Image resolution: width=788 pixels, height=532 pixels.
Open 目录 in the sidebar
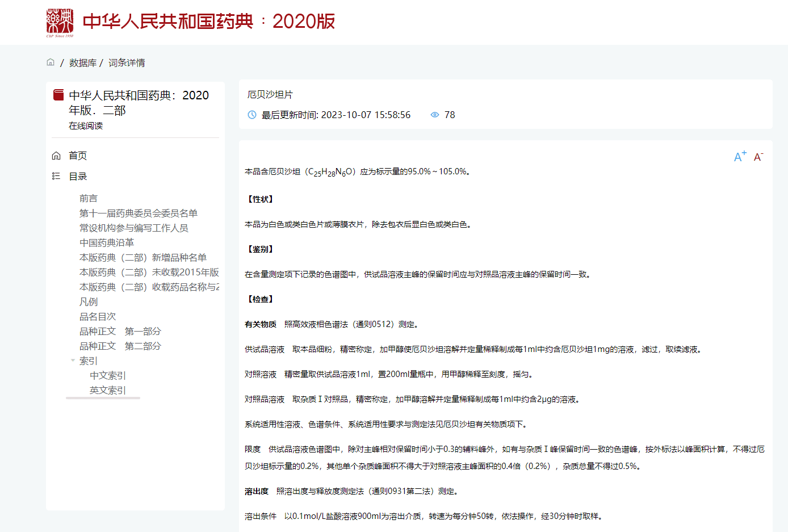point(78,177)
